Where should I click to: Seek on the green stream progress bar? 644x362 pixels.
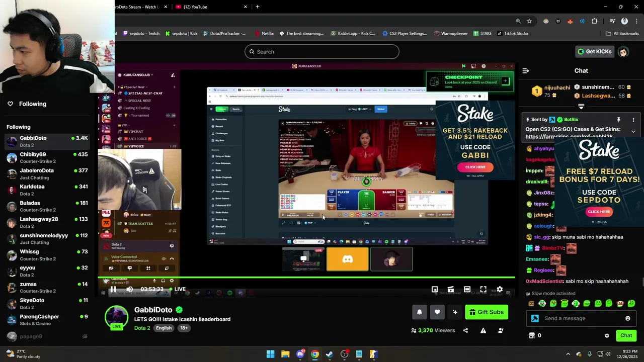(306, 277)
